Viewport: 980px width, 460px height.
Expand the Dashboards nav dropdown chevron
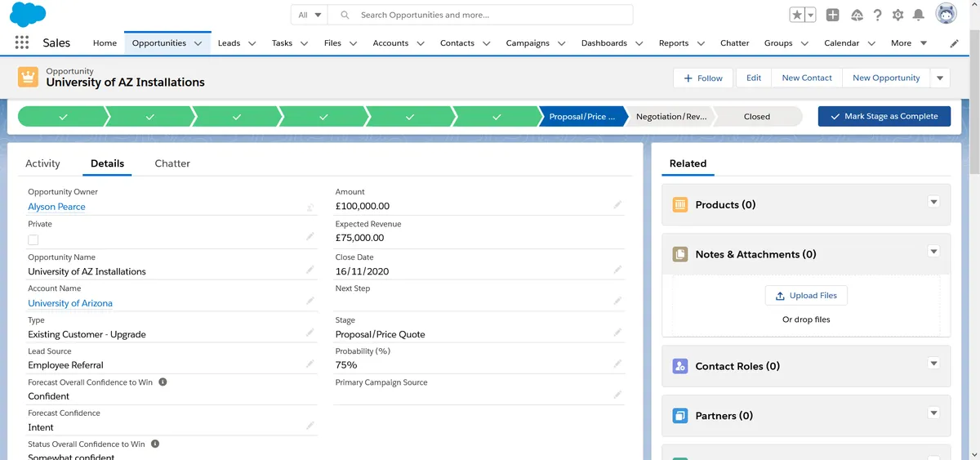[x=639, y=43]
